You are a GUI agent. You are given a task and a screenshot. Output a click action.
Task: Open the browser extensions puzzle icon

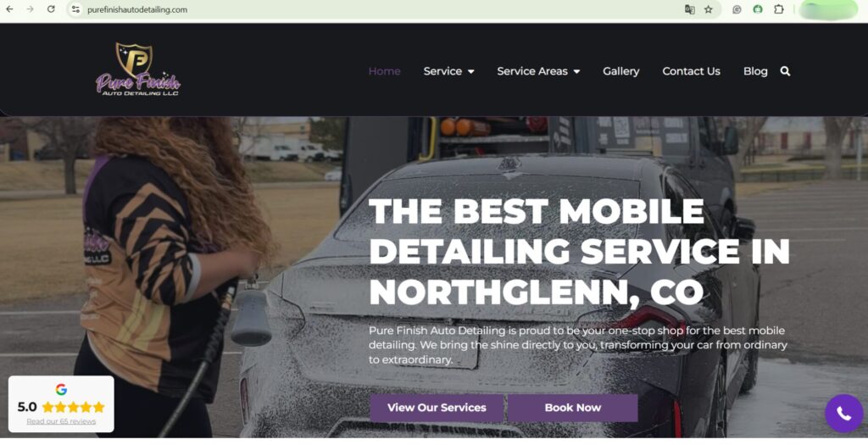(779, 9)
